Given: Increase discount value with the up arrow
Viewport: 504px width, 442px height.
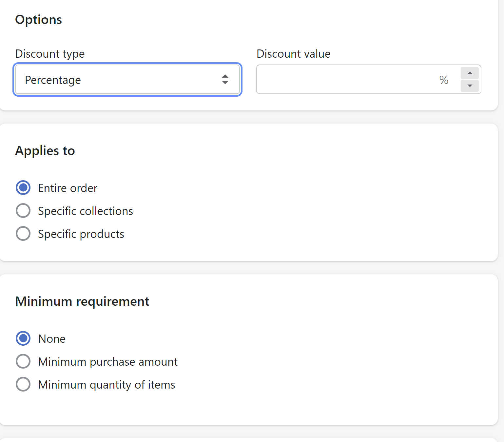Looking at the screenshot, I should (x=470, y=73).
